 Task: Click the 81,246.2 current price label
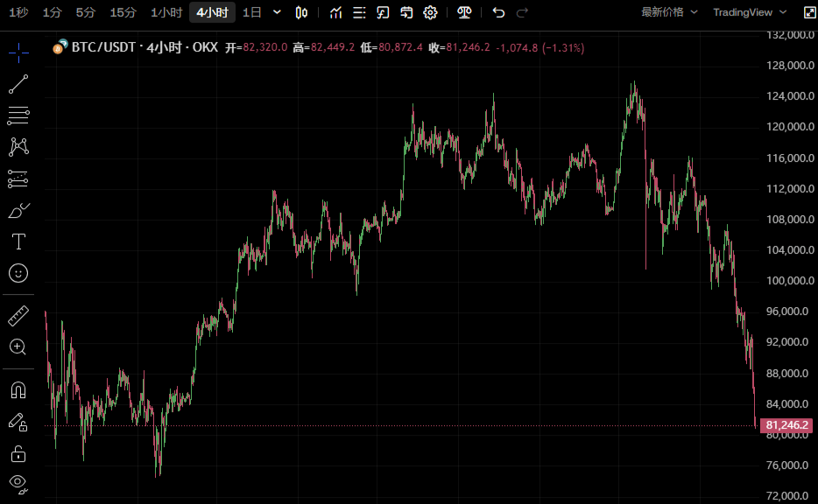coord(786,426)
